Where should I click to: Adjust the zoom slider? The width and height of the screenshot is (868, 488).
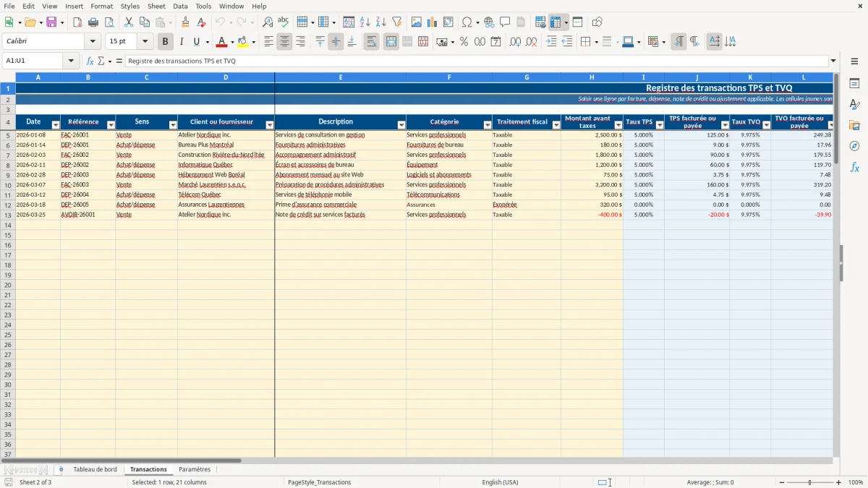(810, 482)
